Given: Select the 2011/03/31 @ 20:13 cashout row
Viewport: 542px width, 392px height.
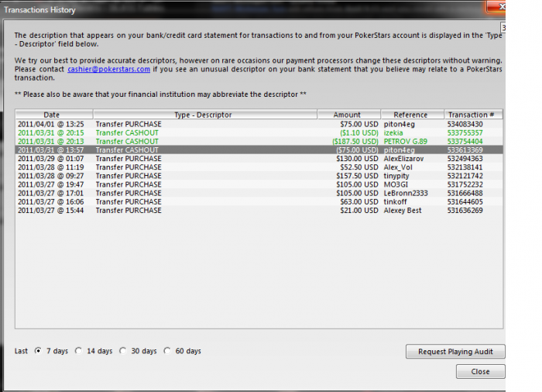Looking at the screenshot, I should 259,142.
